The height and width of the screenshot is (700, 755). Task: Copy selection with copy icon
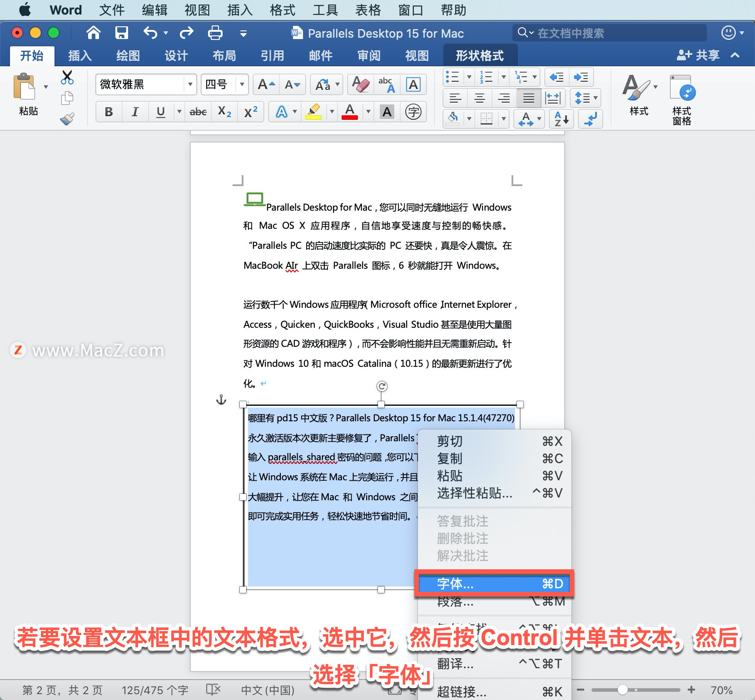click(67, 98)
